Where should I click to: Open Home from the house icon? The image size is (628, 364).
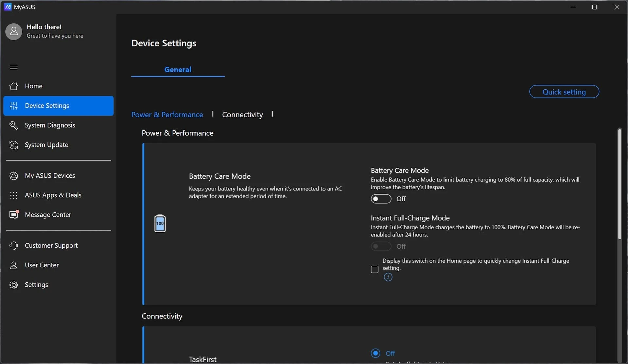pyautogui.click(x=13, y=86)
